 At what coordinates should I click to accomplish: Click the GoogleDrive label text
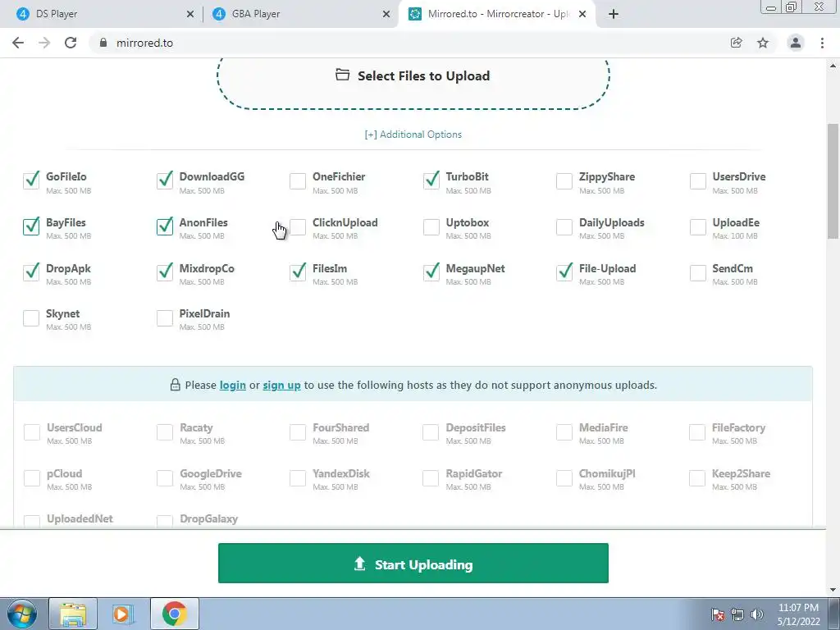[x=211, y=473]
